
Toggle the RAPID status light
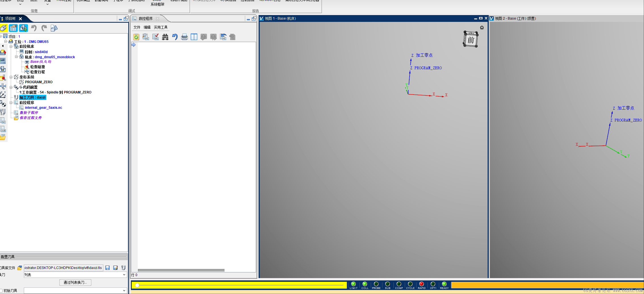(x=422, y=284)
